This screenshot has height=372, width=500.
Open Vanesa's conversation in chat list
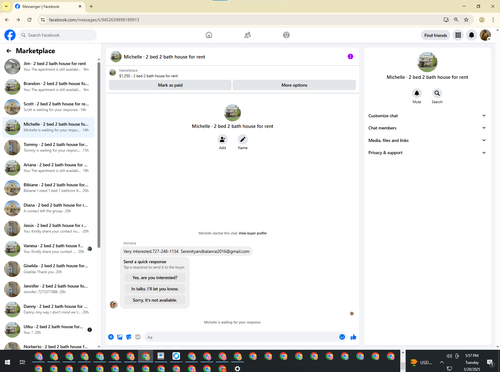point(48,249)
